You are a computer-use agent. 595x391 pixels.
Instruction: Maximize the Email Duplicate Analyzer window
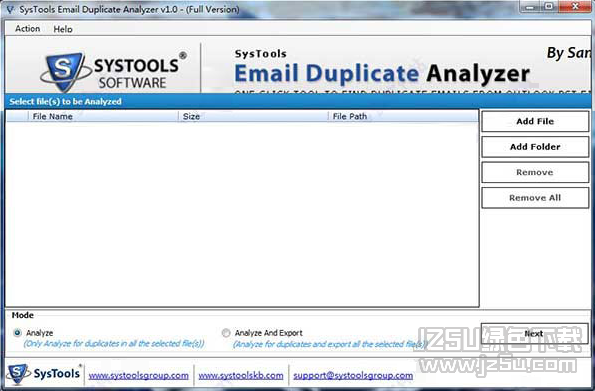pos(549,6)
